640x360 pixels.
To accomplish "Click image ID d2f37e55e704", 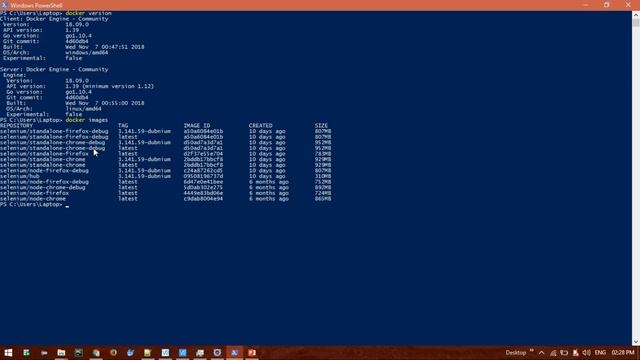I will [203, 154].
